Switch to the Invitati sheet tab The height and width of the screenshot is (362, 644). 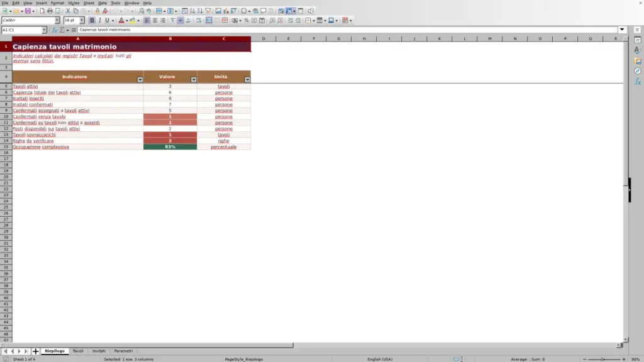coord(99,351)
